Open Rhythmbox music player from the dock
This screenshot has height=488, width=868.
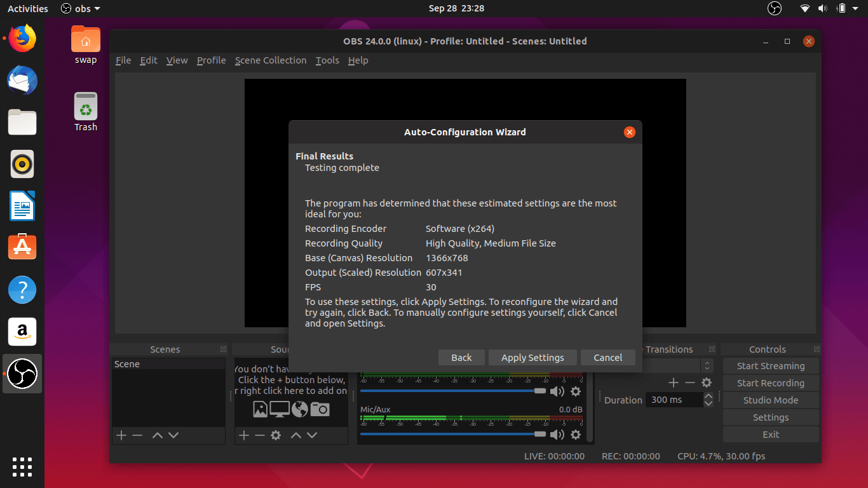click(x=22, y=164)
